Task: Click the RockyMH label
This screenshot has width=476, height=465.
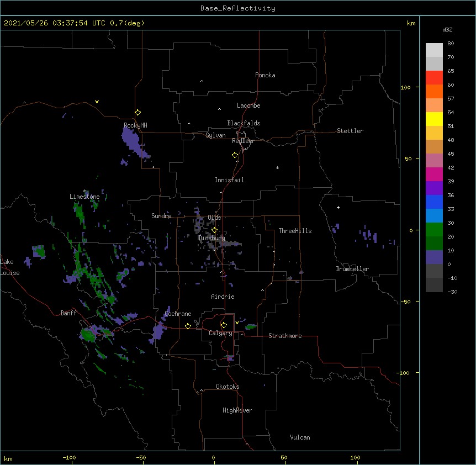Action: [135, 125]
